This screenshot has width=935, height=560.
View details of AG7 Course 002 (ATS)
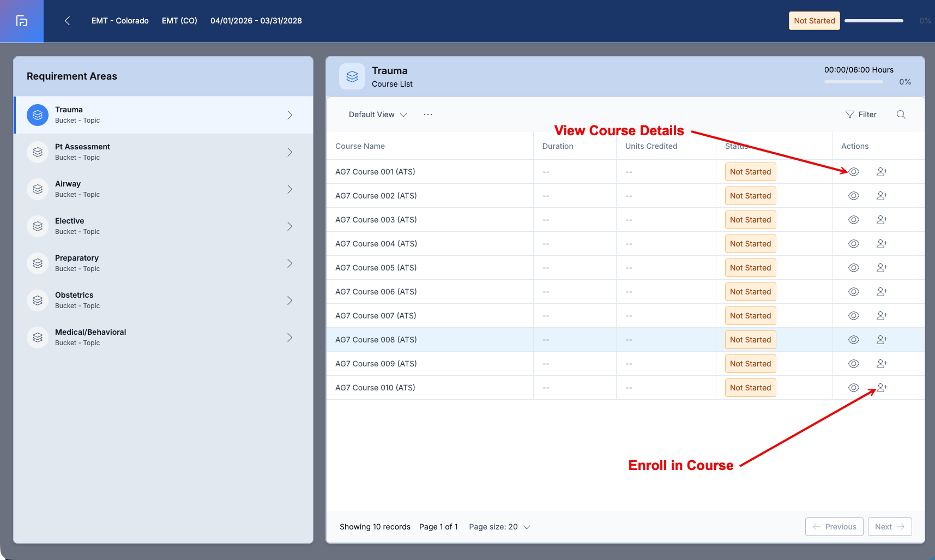pos(854,196)
